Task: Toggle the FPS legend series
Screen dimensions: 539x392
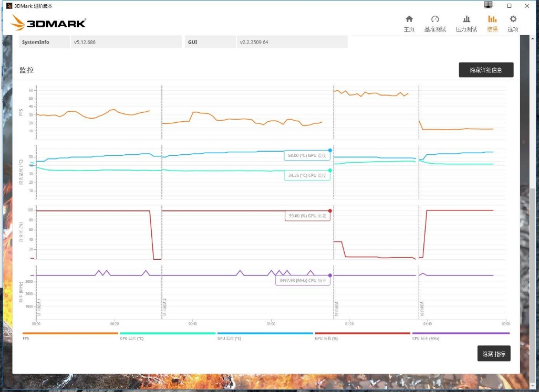Action: pyautogui.click(x=69, y=333)
